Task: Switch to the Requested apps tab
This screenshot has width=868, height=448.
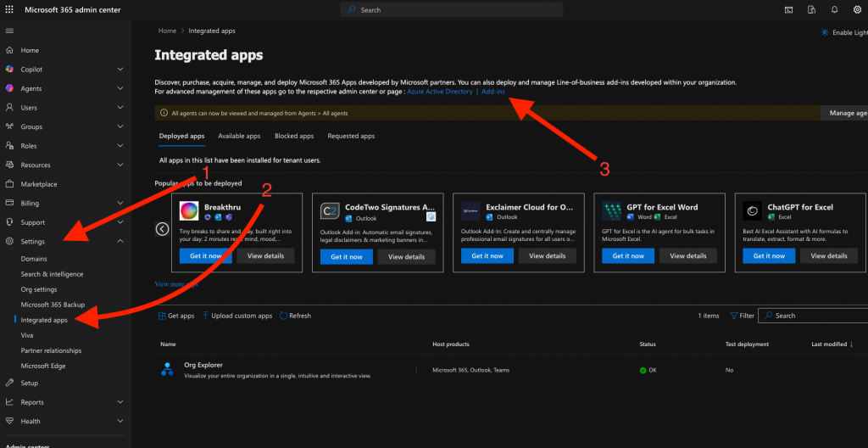Action: [x=351, y=136]
